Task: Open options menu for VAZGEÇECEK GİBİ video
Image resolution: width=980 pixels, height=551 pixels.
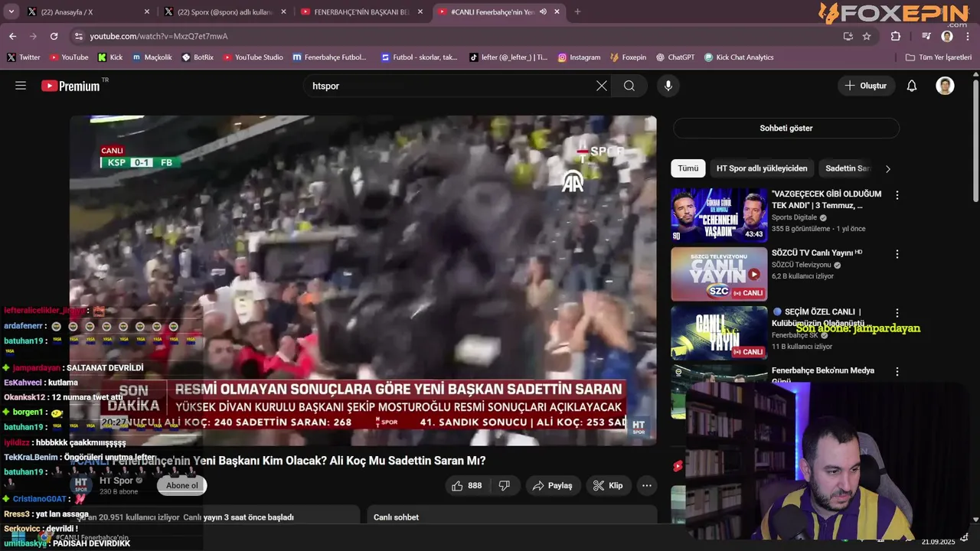Action: (x=897, y=195)
